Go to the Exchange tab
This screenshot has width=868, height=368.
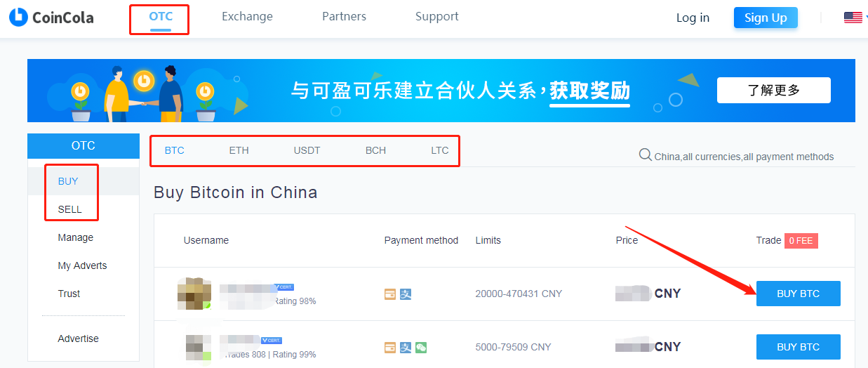tap(247, 17)
